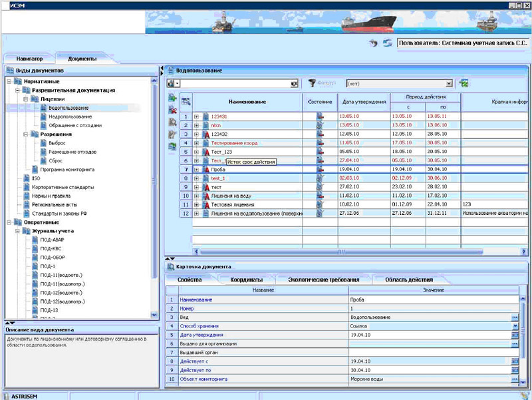The height and width of the screenshot is (400, 532).
Task: Collapse the Нормативные tree node
Action: pos(9,81)
